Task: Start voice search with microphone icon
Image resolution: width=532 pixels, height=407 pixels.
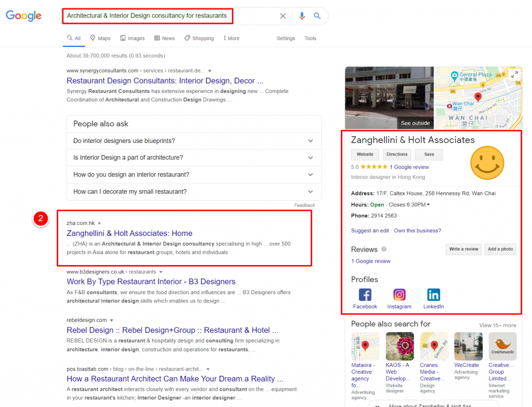Action: (302, 16)
